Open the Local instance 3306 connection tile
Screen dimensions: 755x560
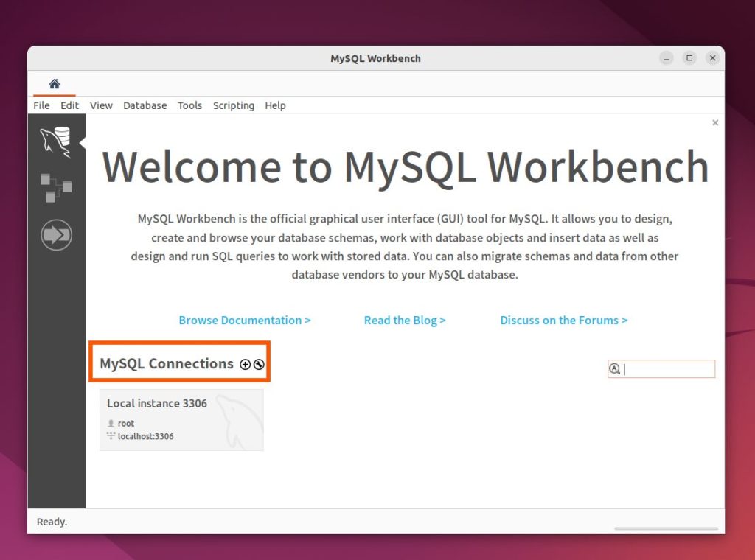[181, 420]
